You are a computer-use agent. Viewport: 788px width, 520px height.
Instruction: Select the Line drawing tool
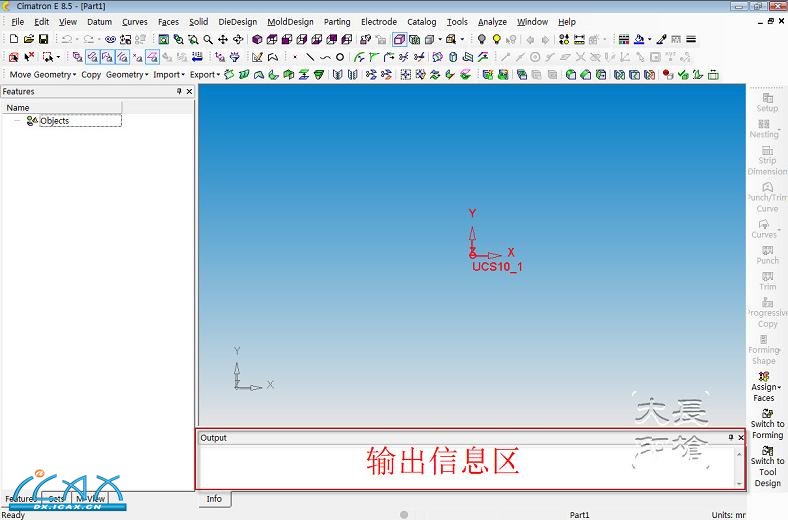310,57
